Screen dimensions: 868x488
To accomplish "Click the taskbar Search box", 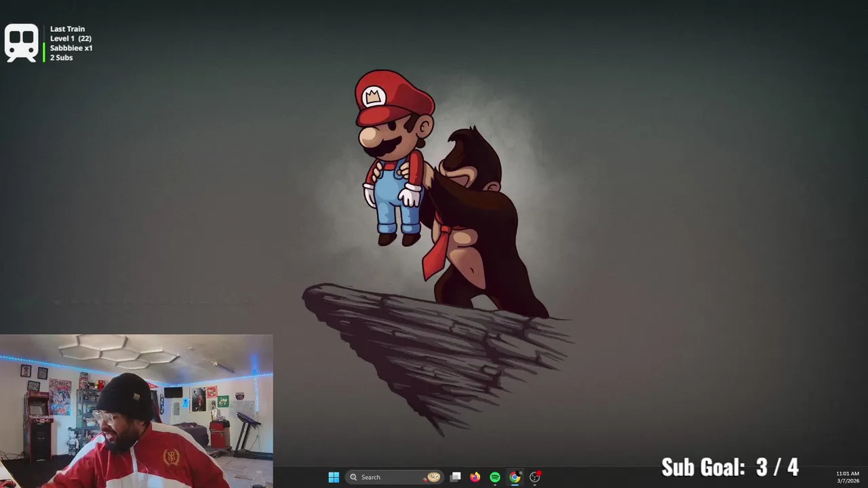I will point(395,477).
